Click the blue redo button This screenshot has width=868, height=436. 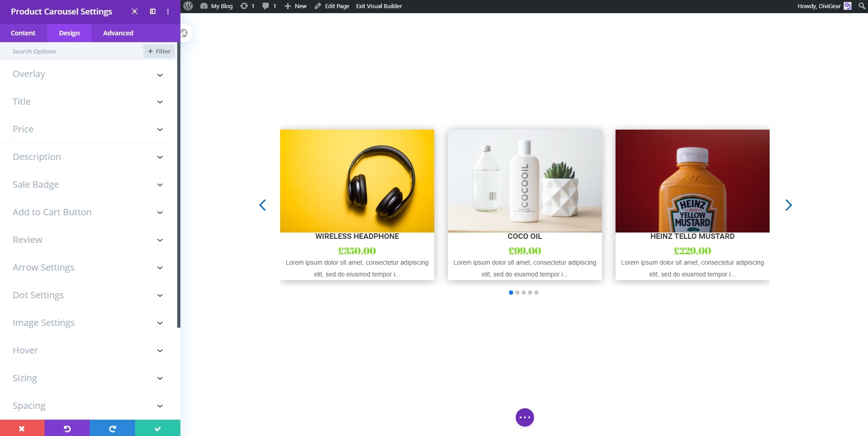pyautogui.click(x=112, y=428)
